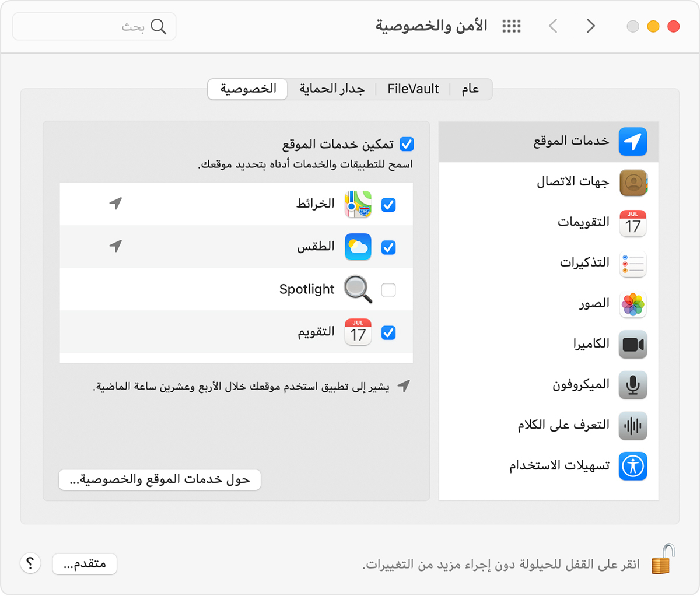Uncheck the الطقس location checkbox
The width and height of the screenshot is (700, 596).
[x=388, y=247]
